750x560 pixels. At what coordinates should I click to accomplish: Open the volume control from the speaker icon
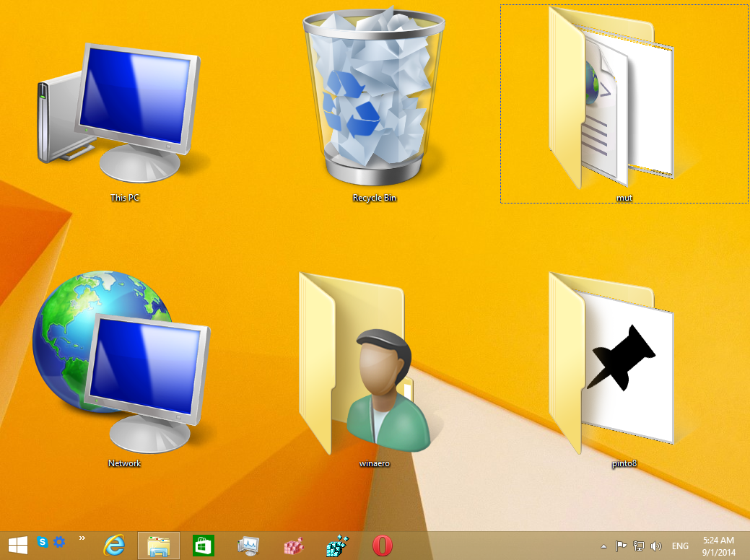coord(655,546)
